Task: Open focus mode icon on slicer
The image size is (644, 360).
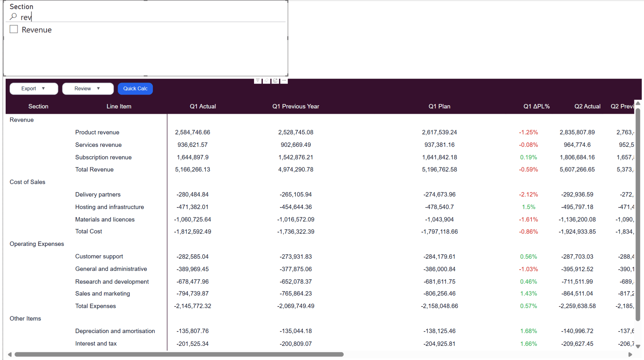Action: (275, 81)
